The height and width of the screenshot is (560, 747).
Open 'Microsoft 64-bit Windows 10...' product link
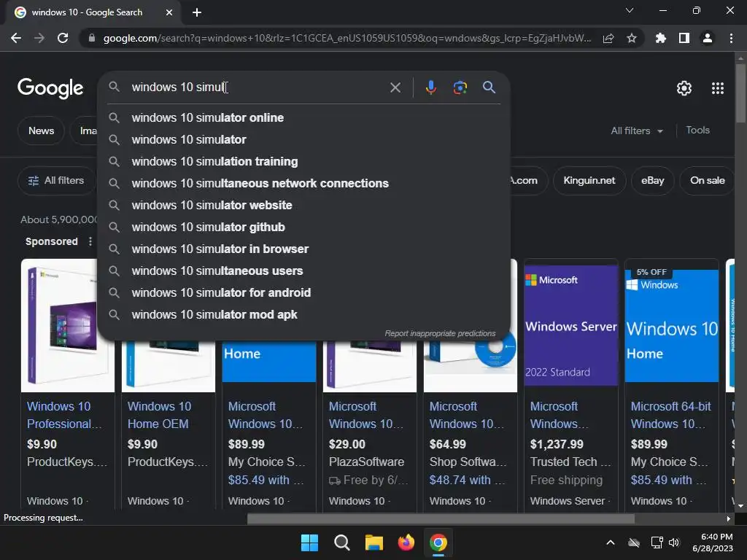(670, 415)
